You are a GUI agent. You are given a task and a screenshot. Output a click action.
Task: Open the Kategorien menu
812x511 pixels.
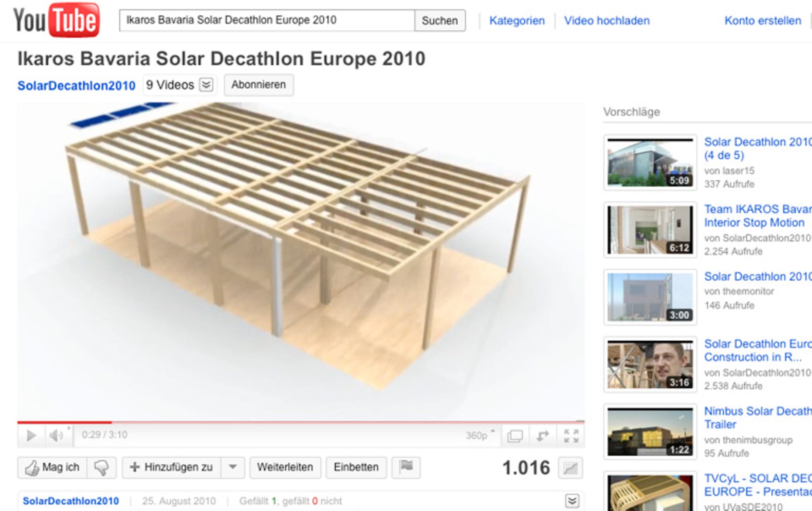517,21
